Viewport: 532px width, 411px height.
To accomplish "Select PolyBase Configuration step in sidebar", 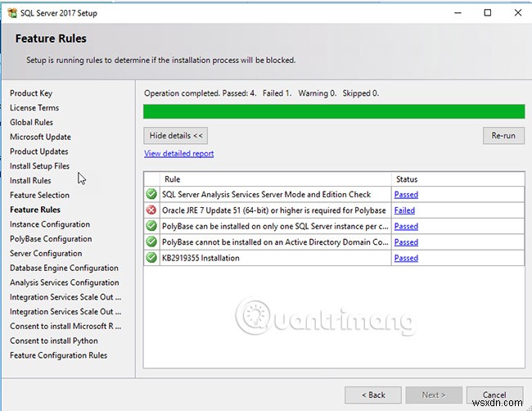I will click(x=51, y=239).
